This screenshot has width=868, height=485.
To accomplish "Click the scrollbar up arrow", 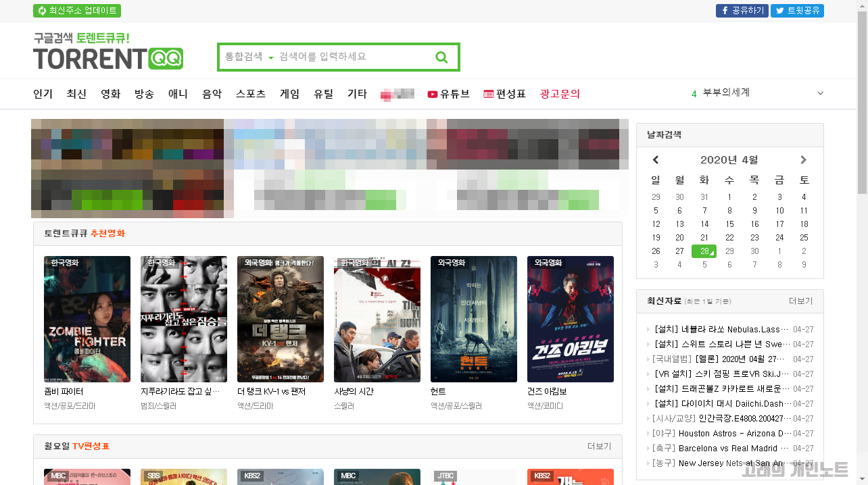I will [862, 5].
